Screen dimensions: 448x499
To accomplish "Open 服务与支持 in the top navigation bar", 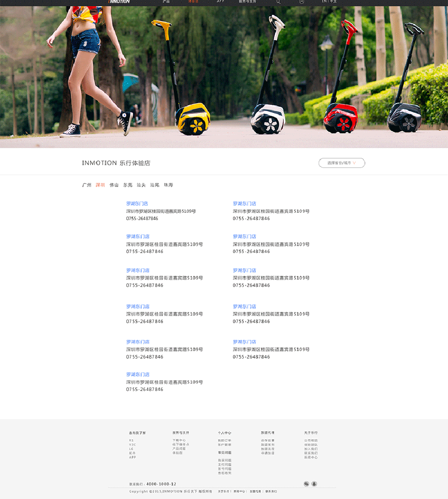I will coord(247,1).
